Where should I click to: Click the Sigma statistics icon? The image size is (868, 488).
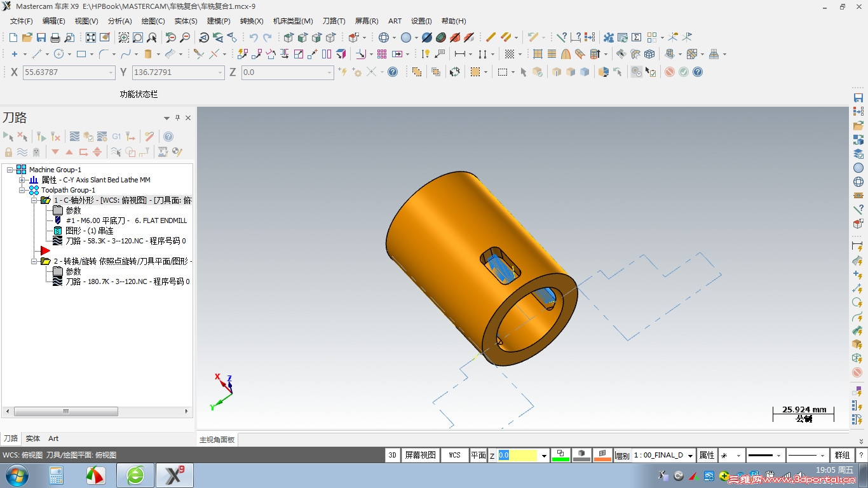click(x=636, y=37)
